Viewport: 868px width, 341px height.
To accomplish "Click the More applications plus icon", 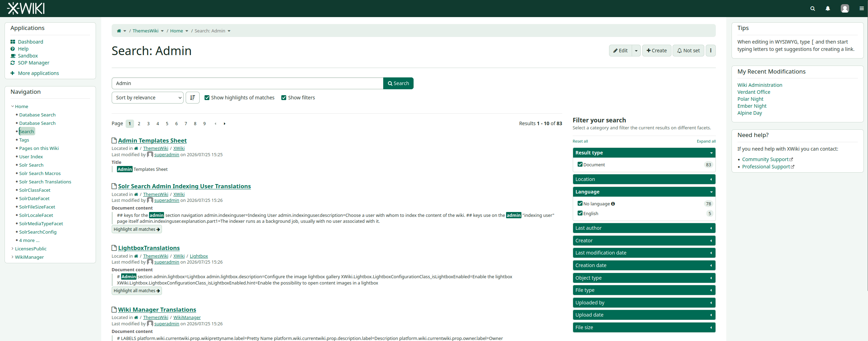I will tap(13, 73).
